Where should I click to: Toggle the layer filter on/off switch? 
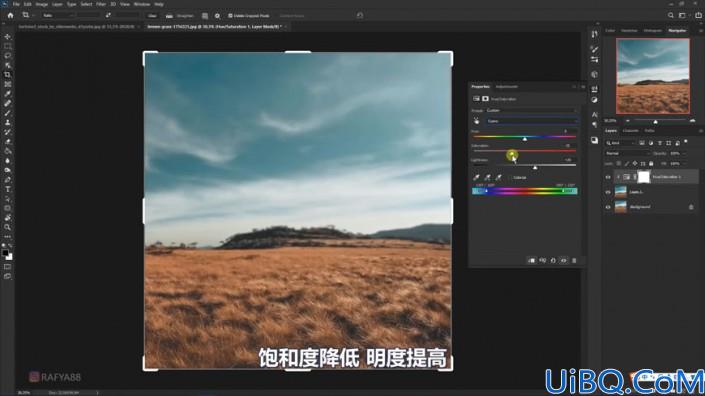[686, 142]
